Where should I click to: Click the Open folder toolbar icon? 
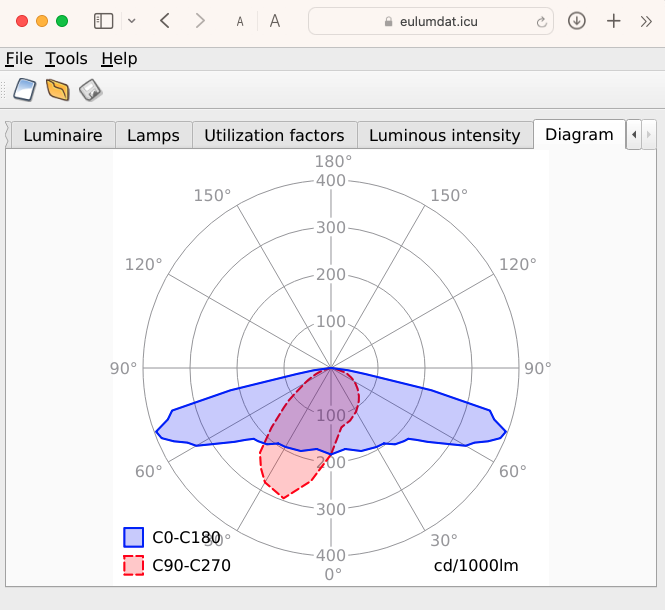coord(58,90)
